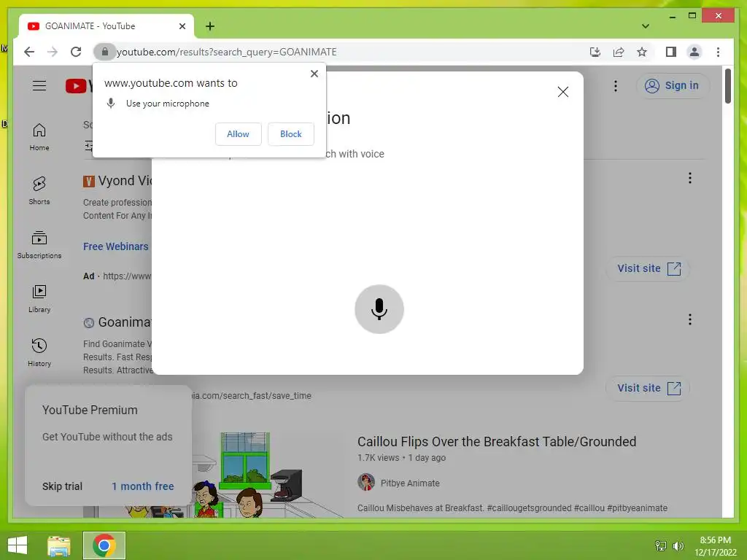Toggle Chrome side panel
The width and height of the screenshot is (747, 560).
tap(671, 52)
